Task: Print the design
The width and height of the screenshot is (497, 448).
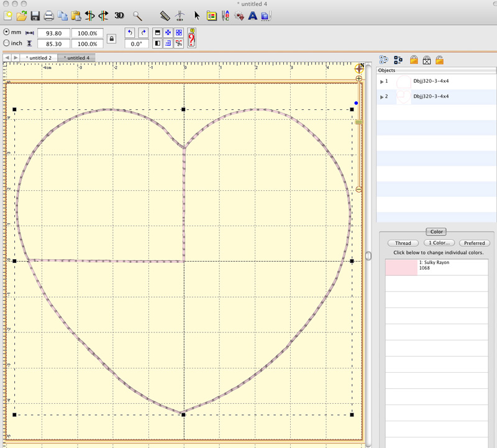Action: pos(48,16)
